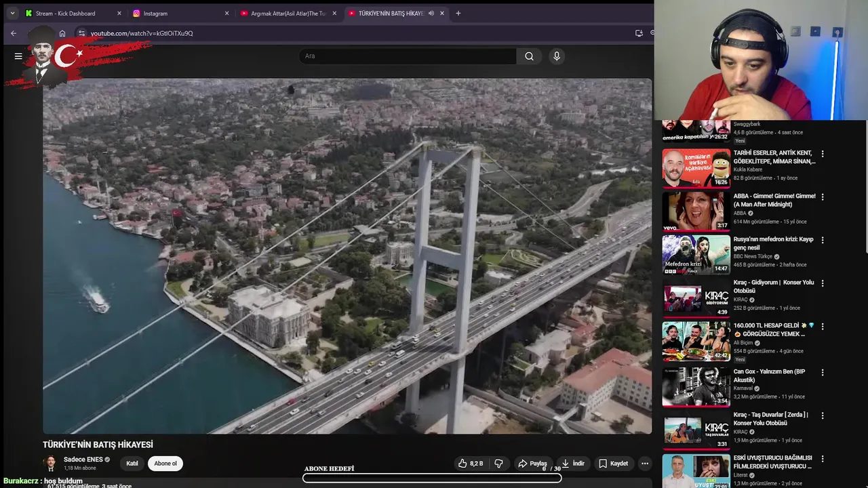868x488 pixels.
Task: Open options for Can Gox video
Action: (823, 373)
